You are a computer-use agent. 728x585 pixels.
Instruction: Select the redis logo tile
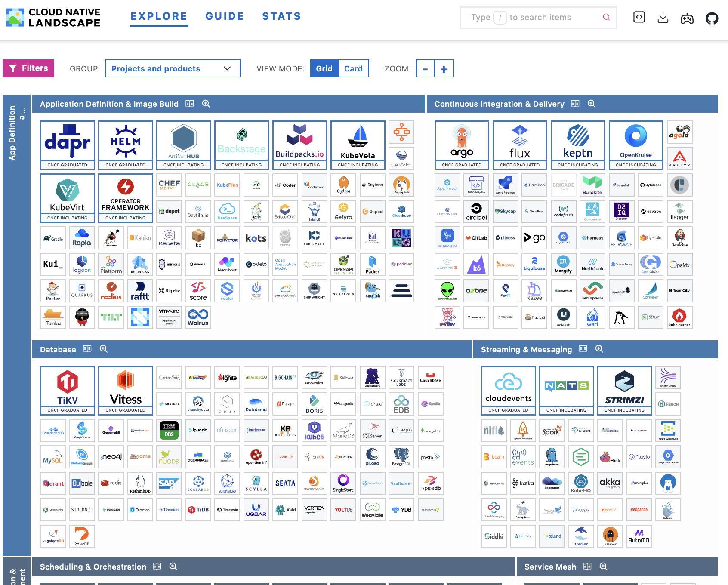coord(111,483)
